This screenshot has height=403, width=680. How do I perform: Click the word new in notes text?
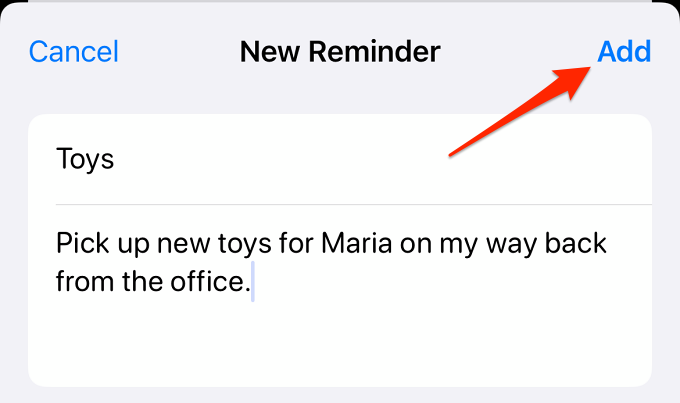click(x=183, y=245)
